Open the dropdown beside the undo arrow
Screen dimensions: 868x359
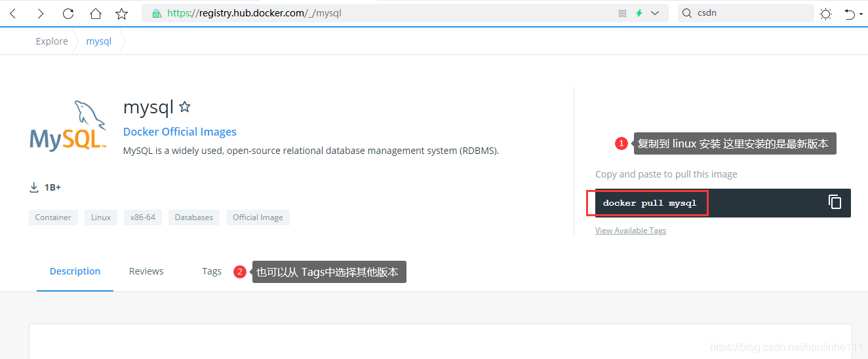[861, 14]
